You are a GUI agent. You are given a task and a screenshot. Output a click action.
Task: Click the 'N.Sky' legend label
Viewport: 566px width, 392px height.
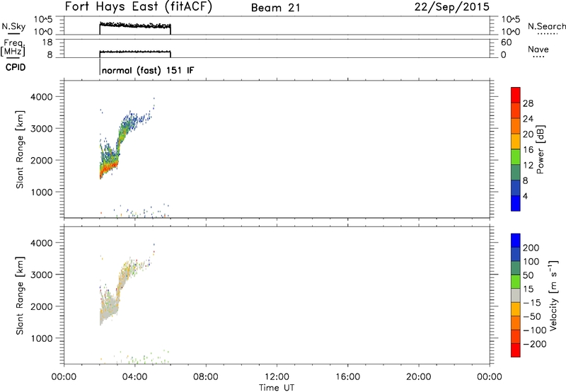[x=13, y=26]
